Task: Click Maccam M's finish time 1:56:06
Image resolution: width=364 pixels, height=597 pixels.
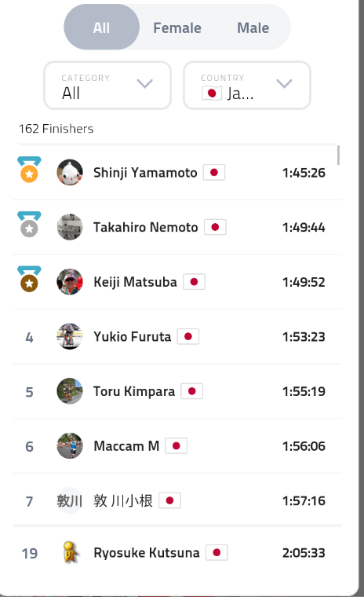Action: [x=304, y=446]
